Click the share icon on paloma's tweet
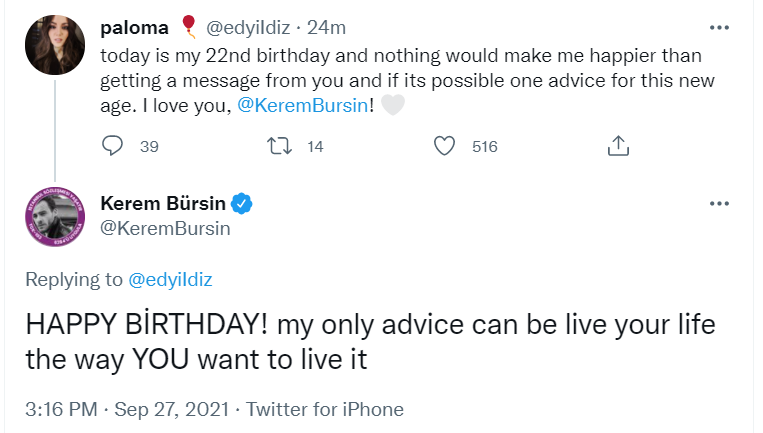This screenshot has width=763, height=433. (x=618, y=146)
